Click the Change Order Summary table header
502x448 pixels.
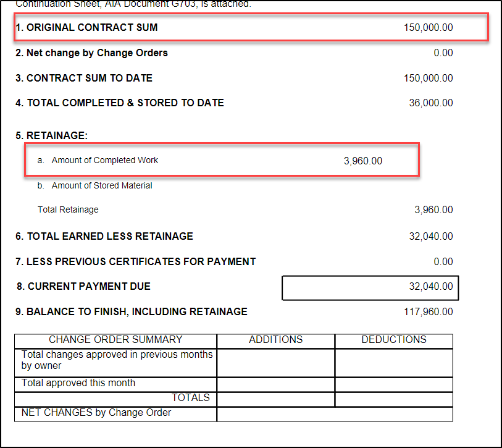point(115,340)
